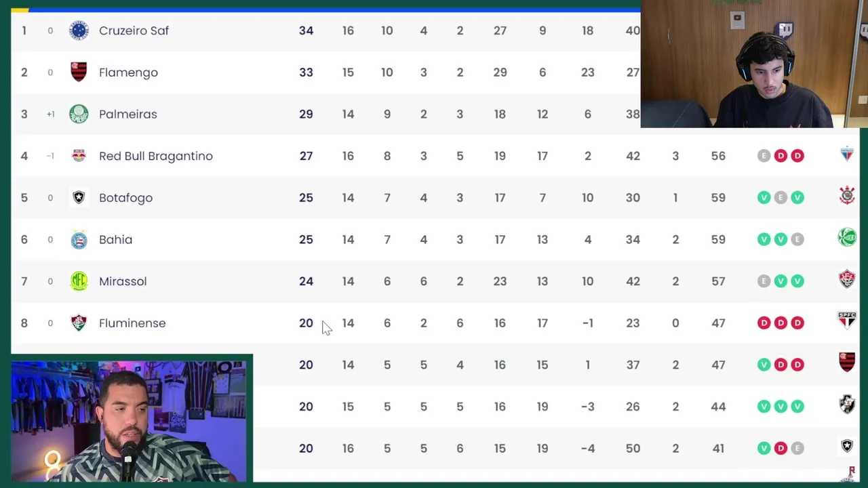Open the Cruzeiro Saf team link

(134, 30)
